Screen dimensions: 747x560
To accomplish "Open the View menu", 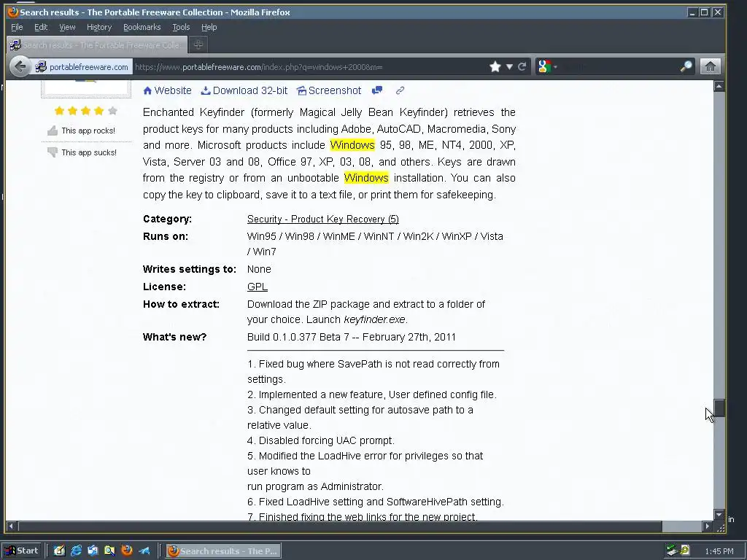I will tap(67, 27).
